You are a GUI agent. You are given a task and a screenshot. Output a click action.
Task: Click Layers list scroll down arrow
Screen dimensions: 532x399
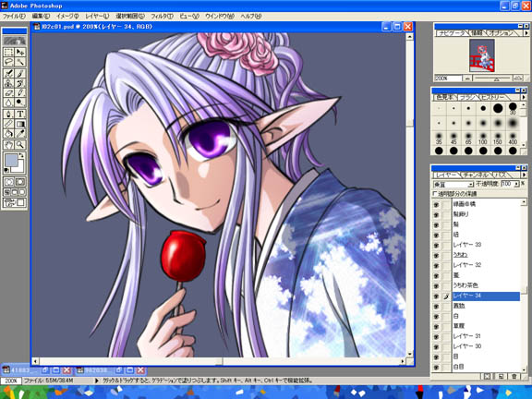click(x=524, y=369)
